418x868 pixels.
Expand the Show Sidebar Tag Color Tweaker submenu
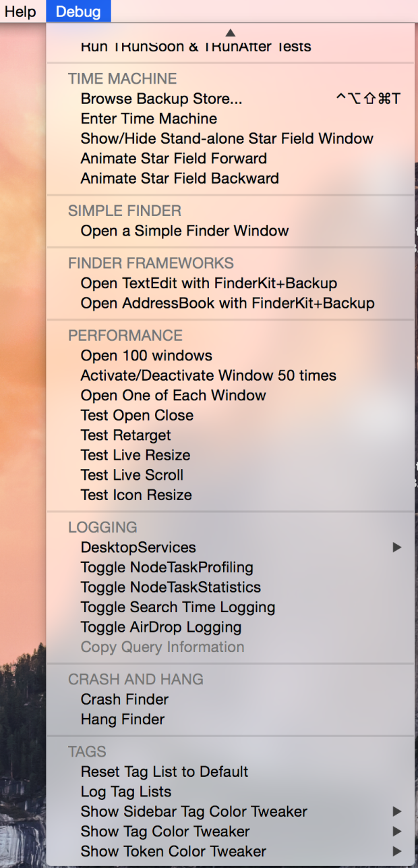tap(397, 811)
